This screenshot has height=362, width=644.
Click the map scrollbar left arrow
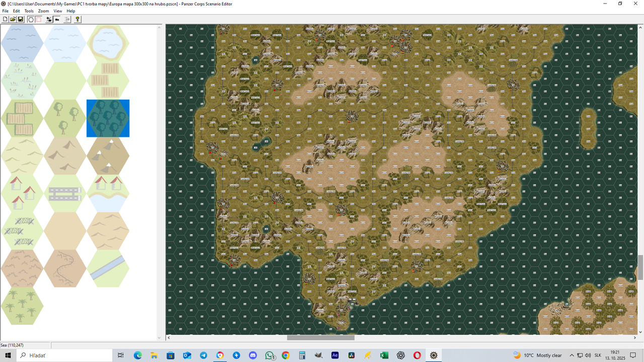coord(169,338)
